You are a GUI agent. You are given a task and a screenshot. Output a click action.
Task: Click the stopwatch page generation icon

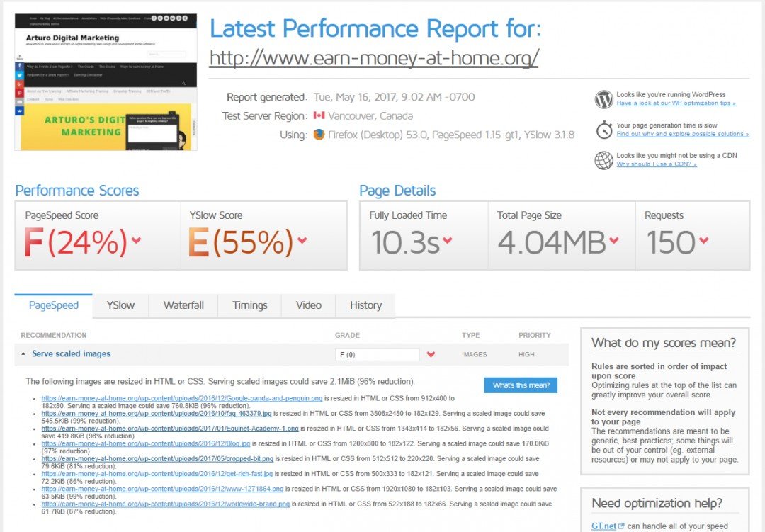[604, 130]
